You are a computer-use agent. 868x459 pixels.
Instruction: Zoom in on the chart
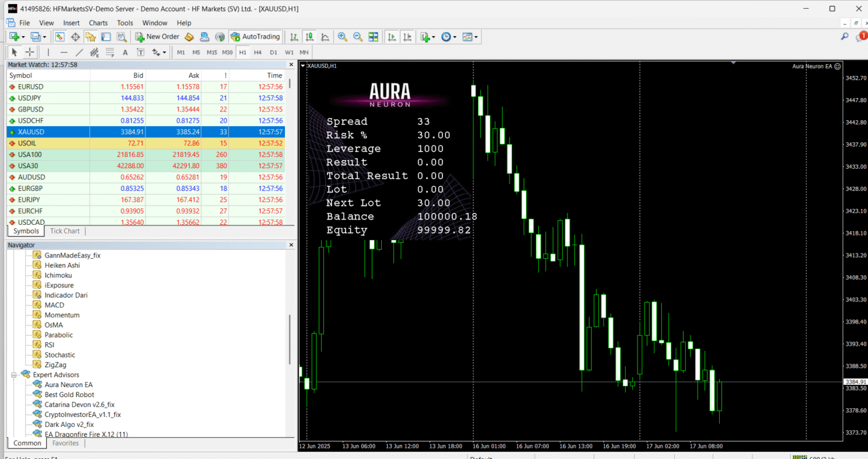[343, 37]
